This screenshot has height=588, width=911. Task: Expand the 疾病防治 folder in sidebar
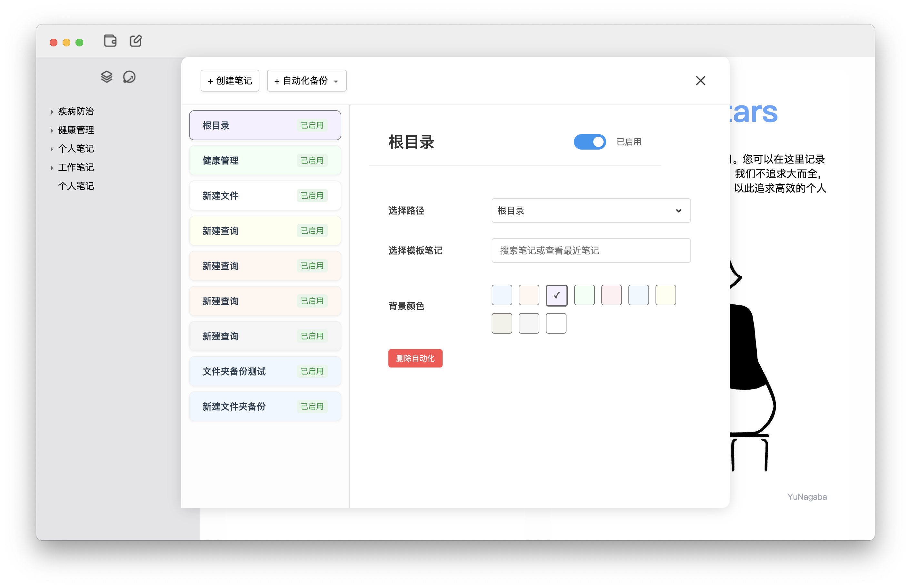pyautogui.click(x=52, y=112)
